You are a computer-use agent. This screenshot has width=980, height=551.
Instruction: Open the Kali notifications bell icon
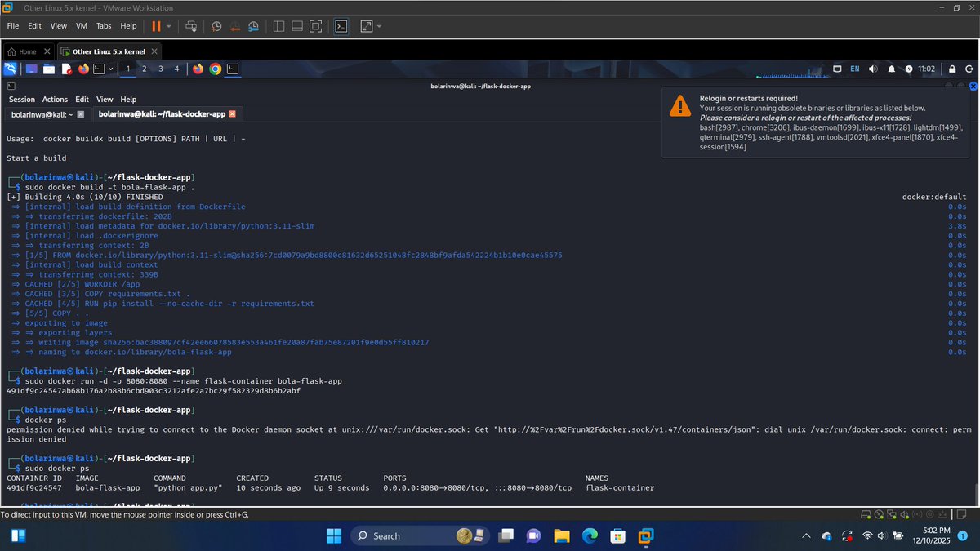pyautogui.click(x=892, y=69)
